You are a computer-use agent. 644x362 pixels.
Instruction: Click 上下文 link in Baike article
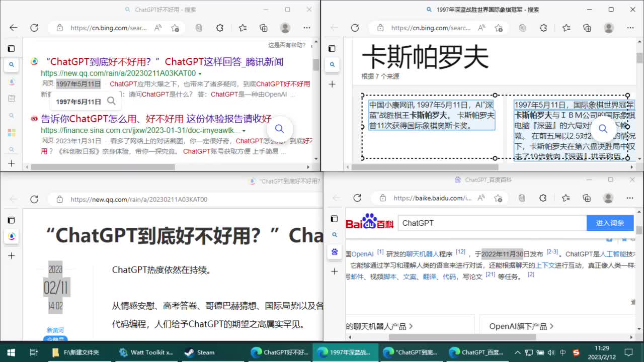click(x=545, y=265)
